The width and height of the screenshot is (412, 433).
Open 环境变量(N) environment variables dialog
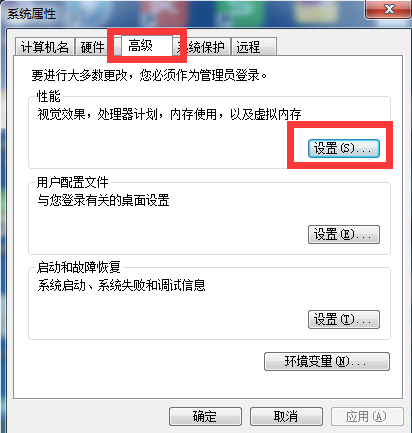(327, 362)
